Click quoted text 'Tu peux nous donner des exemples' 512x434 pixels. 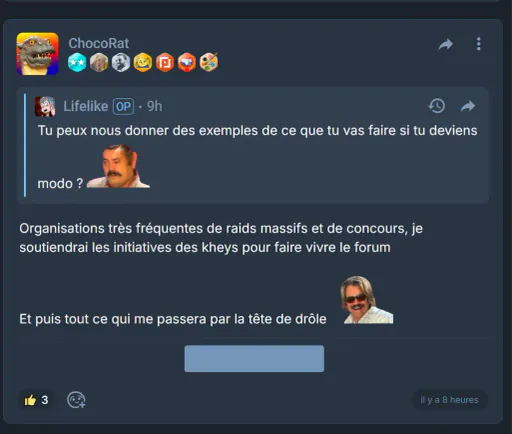[x=148, y=130]
